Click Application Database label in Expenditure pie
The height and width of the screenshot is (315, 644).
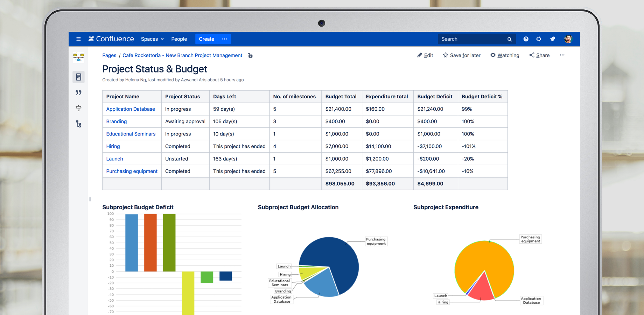[x=531, y=301]
